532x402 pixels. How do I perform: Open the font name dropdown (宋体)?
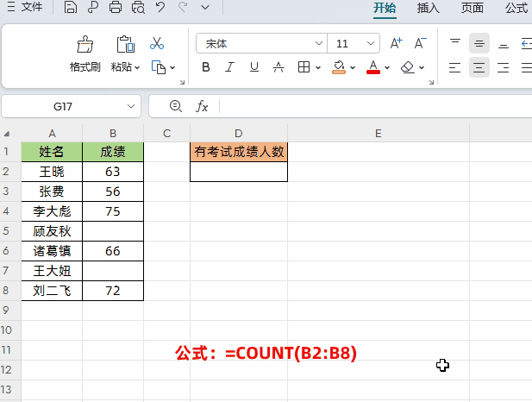pos(319,43)
